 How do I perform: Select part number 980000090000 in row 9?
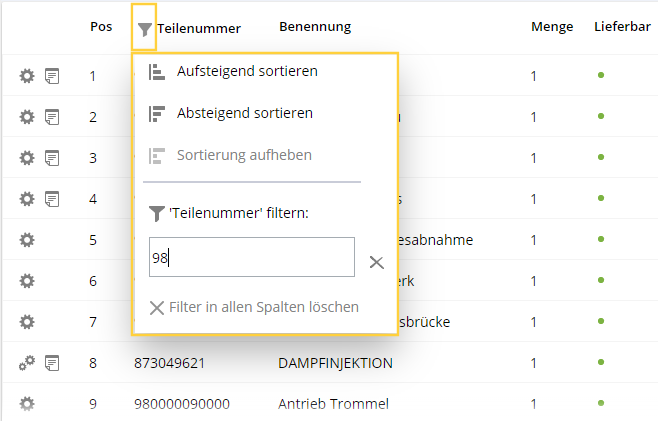pyautogui.click(x=182, y=404)
